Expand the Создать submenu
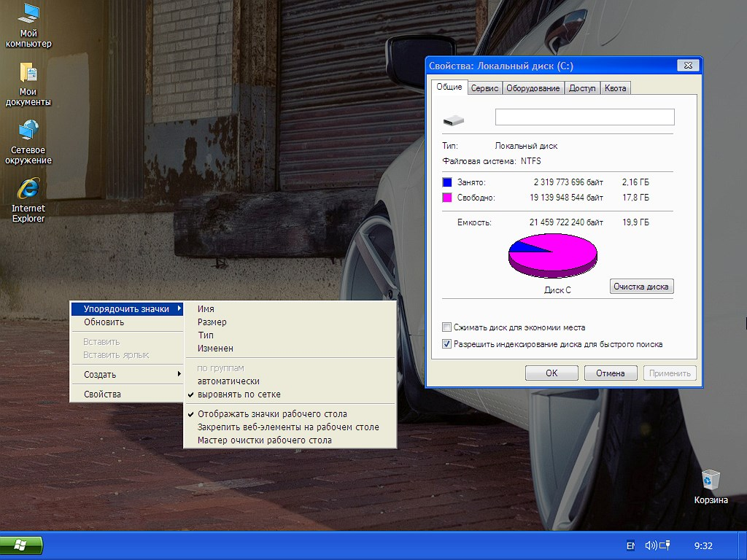Viewport: 747px width, 560px height. (126, 375)
